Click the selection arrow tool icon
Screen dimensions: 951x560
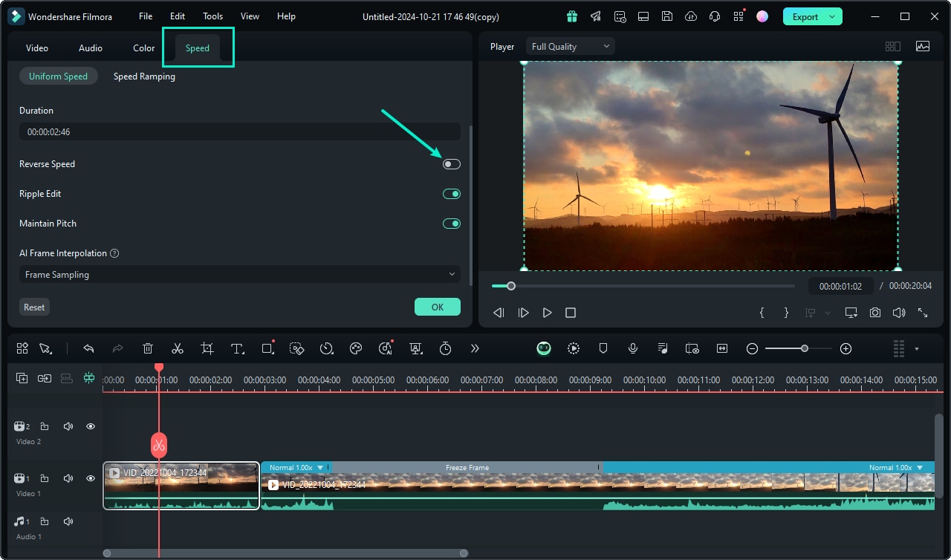coord(45,348)
